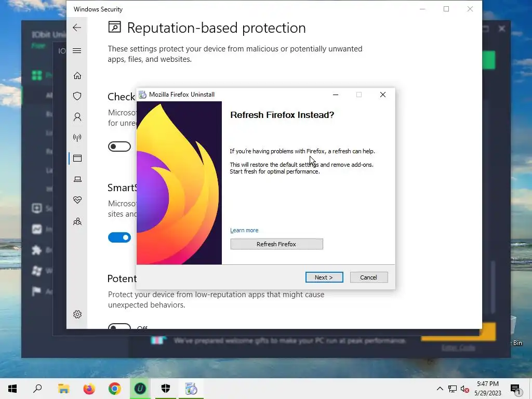Viewport: 532px width, 399px height.
Task: Open Device security laptop icon
Action: (77, 179)
